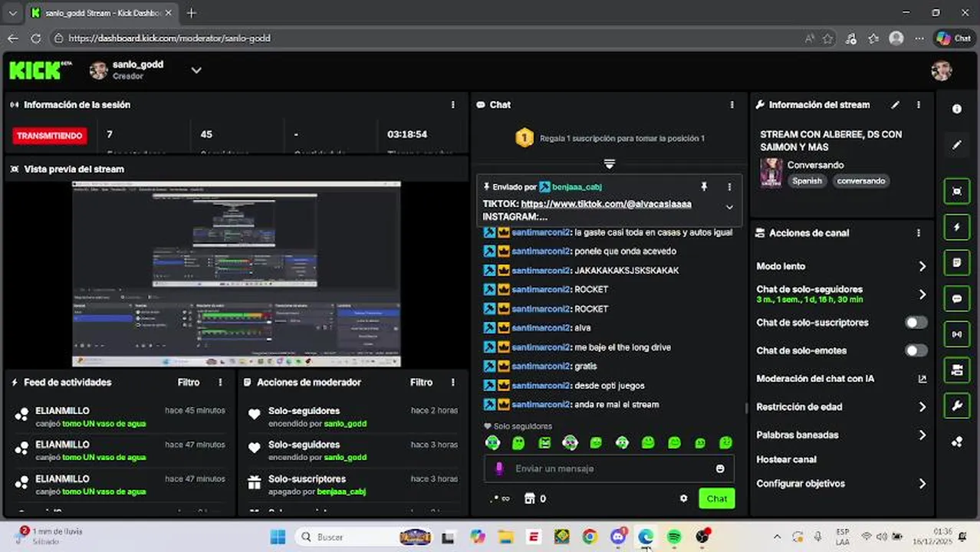Open Filtro in Acciones de moderador

[x=421, y=382]
